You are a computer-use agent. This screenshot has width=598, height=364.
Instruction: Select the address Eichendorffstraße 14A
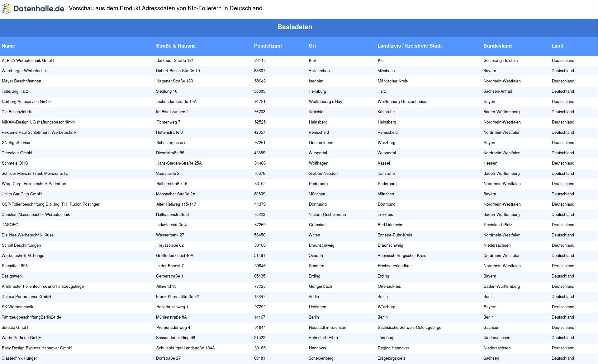tap(176, 102)
